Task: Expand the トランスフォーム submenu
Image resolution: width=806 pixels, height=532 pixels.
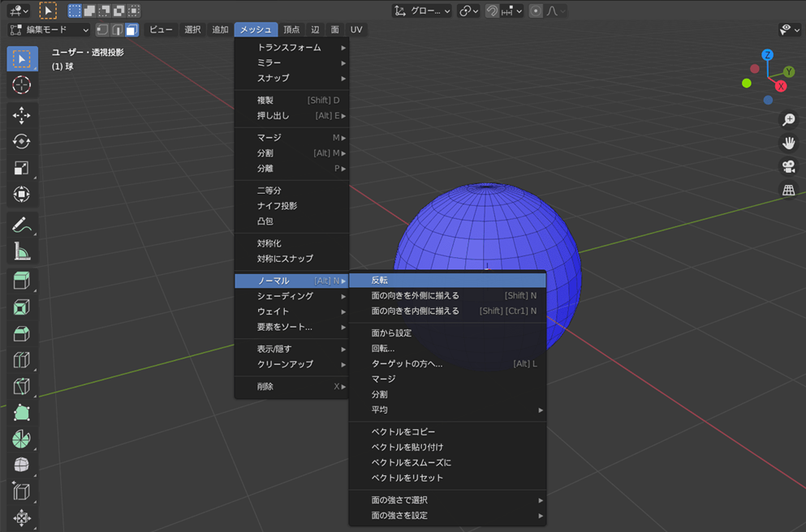Action: pyautogui.click(x=291, y=47)
